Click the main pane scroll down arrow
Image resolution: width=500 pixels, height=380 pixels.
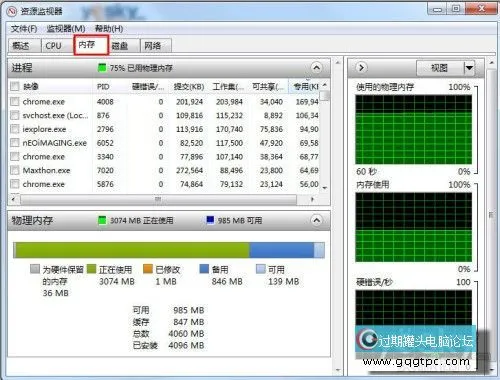click(338, 370)
